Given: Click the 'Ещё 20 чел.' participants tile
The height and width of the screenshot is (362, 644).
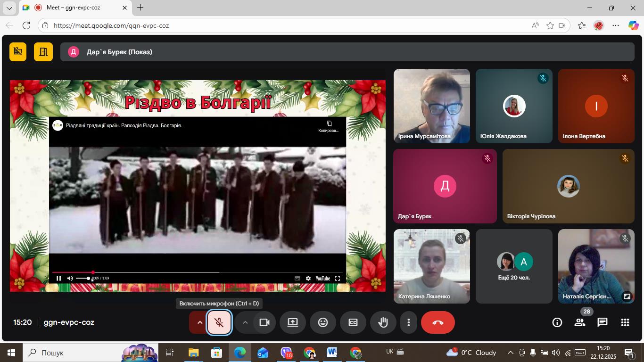Looking at the screenshot, I should tap(514, 266).
